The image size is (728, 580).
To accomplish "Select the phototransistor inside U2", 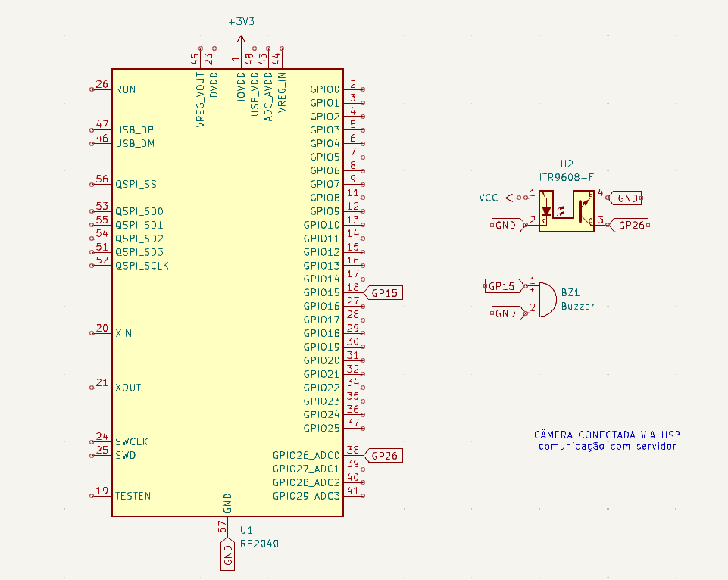I will [x=582, y=212].
